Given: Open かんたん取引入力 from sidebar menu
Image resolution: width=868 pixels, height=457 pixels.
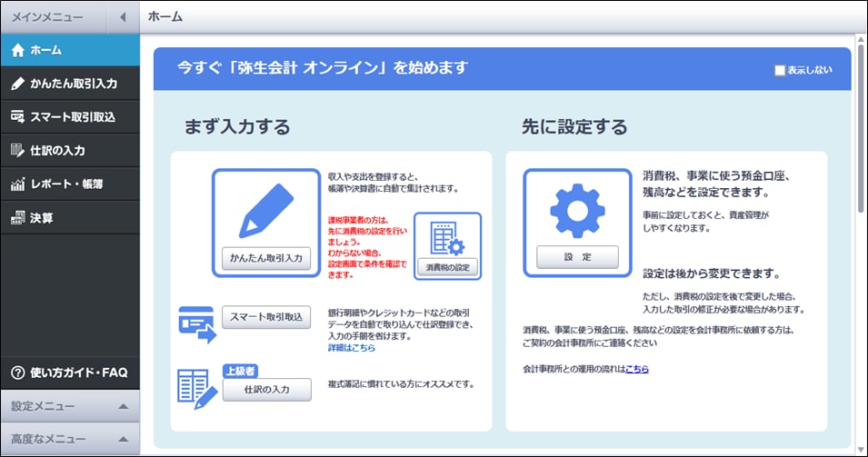Looking at the screenshot, I should click(70, 84).
